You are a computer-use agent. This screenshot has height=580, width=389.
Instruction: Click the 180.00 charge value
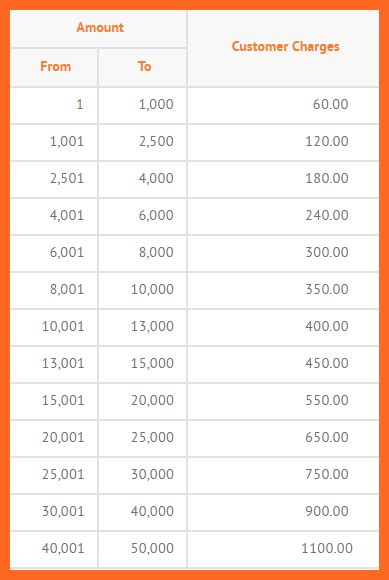coord(327,178)
